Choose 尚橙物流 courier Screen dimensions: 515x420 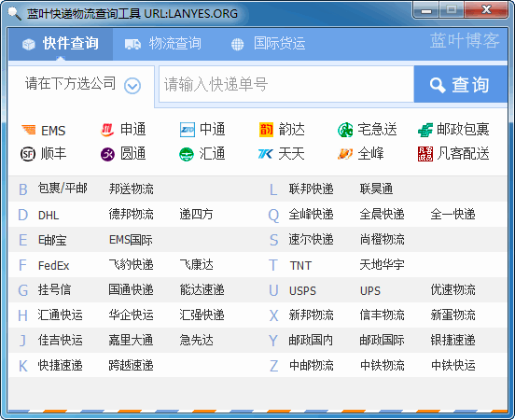382,239
